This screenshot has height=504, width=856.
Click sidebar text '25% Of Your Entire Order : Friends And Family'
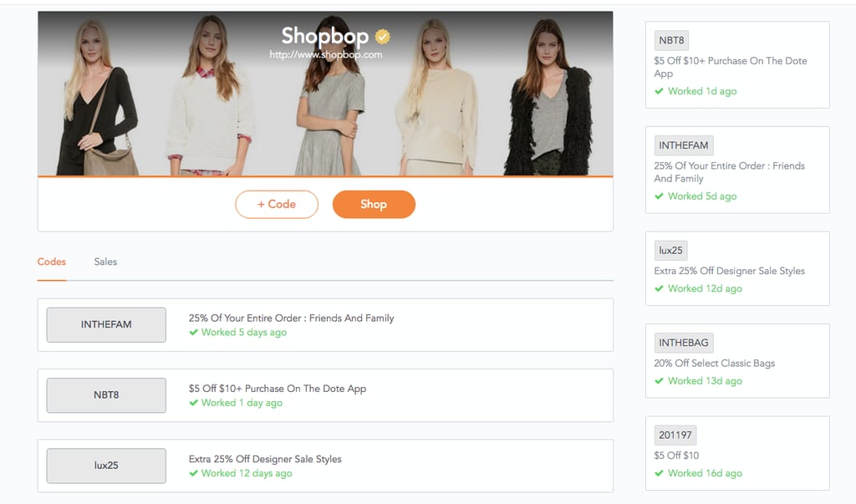tap(729, 172)
